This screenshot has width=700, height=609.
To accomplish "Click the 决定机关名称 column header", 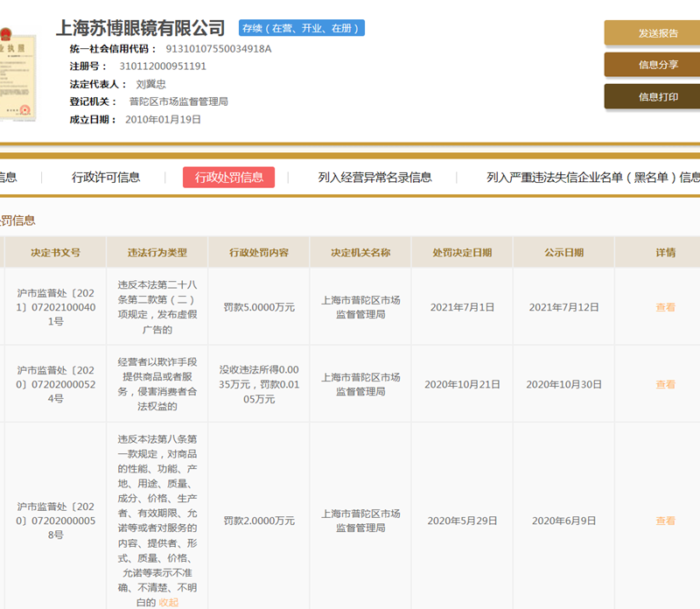I will 360,253.
